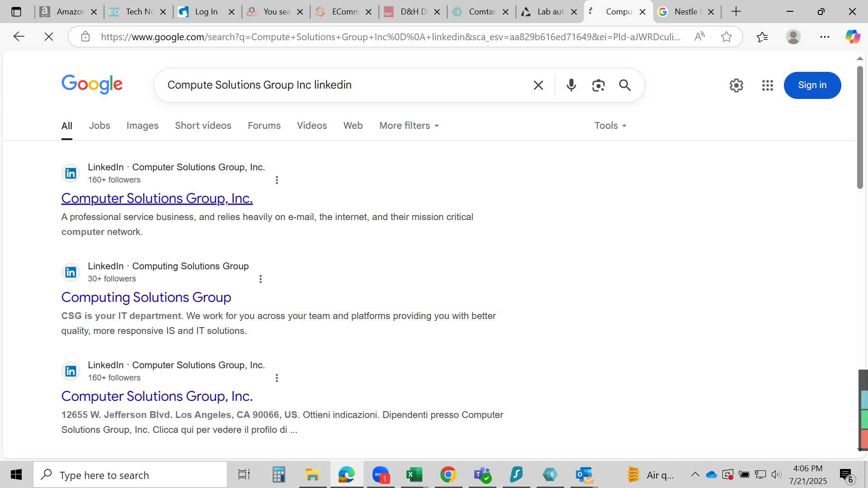Image resolution: width=868 pixels, height=488 pixels.
Task: Switch to the Videos results tab
Action: (312, 126)
